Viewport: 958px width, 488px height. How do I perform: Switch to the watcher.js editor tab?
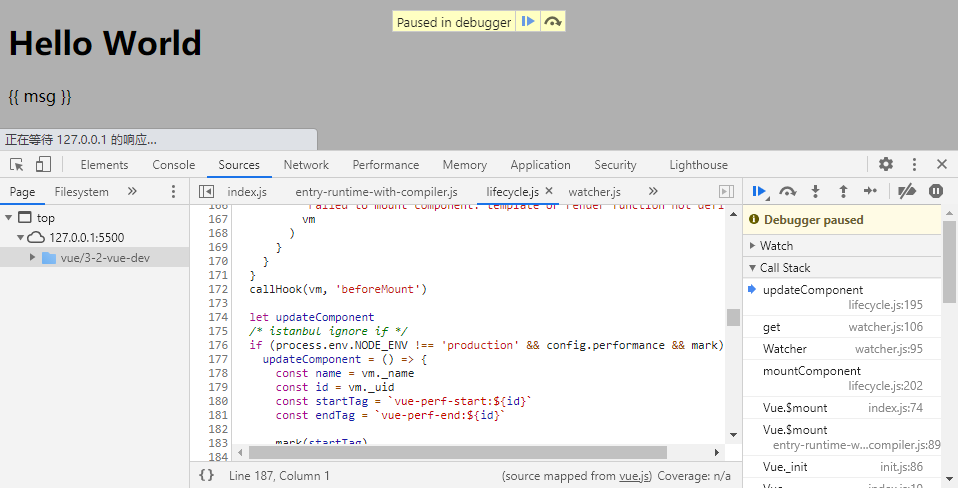pos(594,192)
